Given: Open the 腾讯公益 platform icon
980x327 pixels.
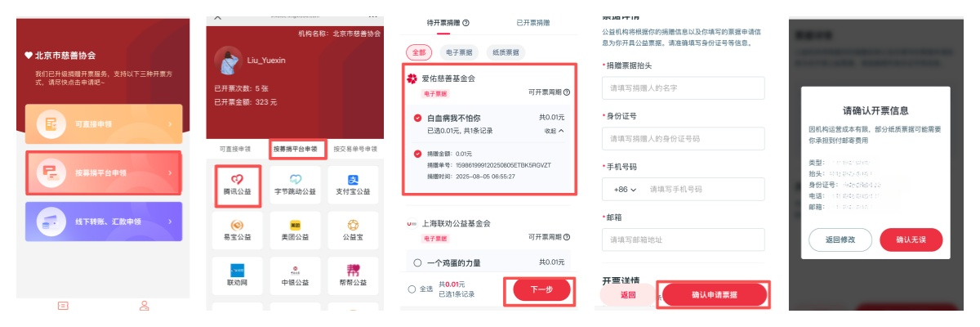Looking at the screenshot, I should (237, 186).
